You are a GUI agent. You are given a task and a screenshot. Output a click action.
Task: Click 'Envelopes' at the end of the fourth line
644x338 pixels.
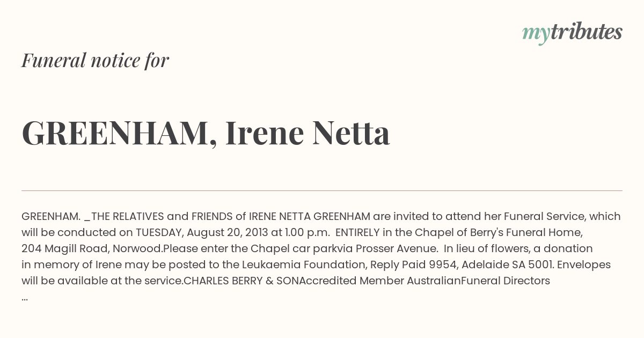click(x=585, y=264)
